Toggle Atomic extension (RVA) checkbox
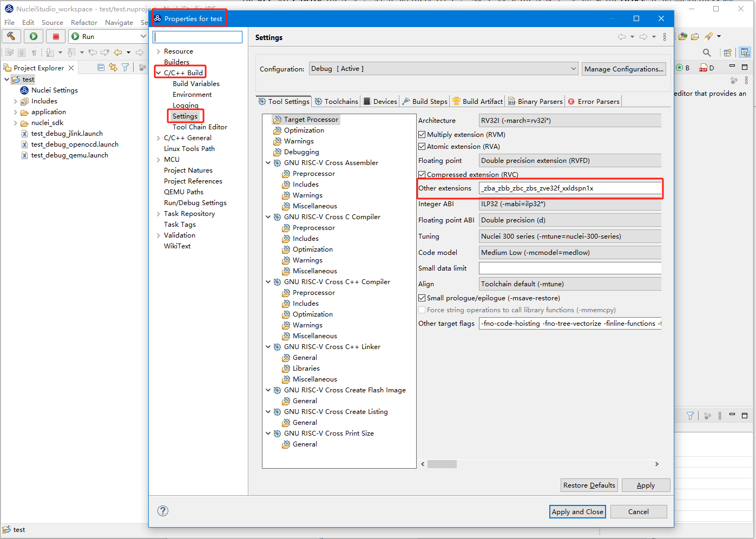 422,147
